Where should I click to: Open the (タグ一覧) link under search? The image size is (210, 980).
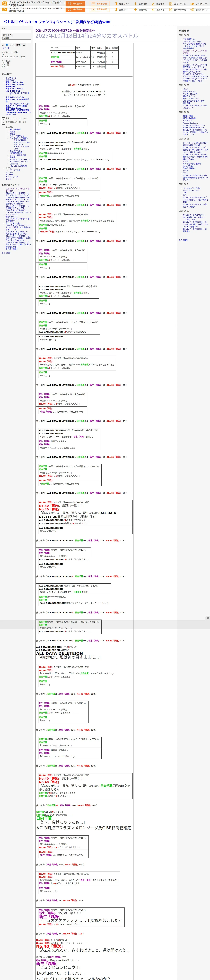[x=6, y=48]
